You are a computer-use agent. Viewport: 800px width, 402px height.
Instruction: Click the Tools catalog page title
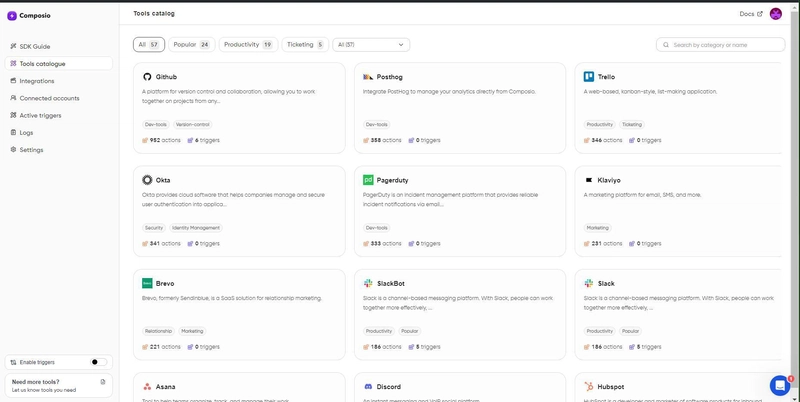click(154, 14)
